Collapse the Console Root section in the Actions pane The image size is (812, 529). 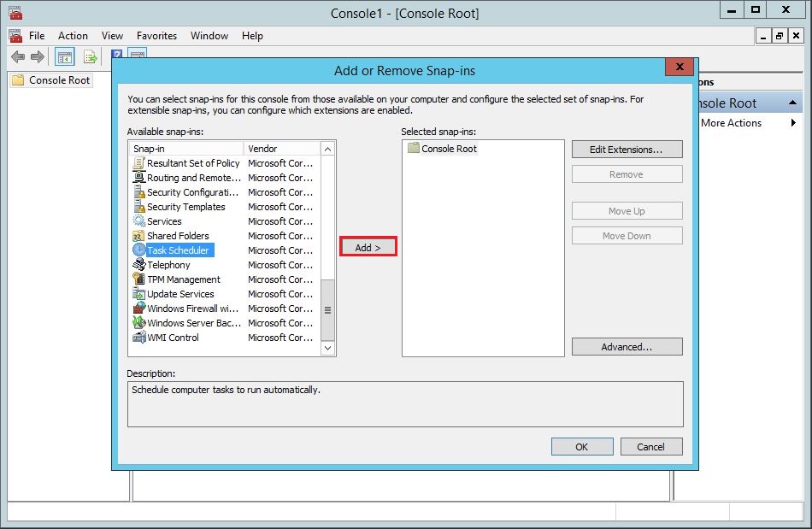792,103
